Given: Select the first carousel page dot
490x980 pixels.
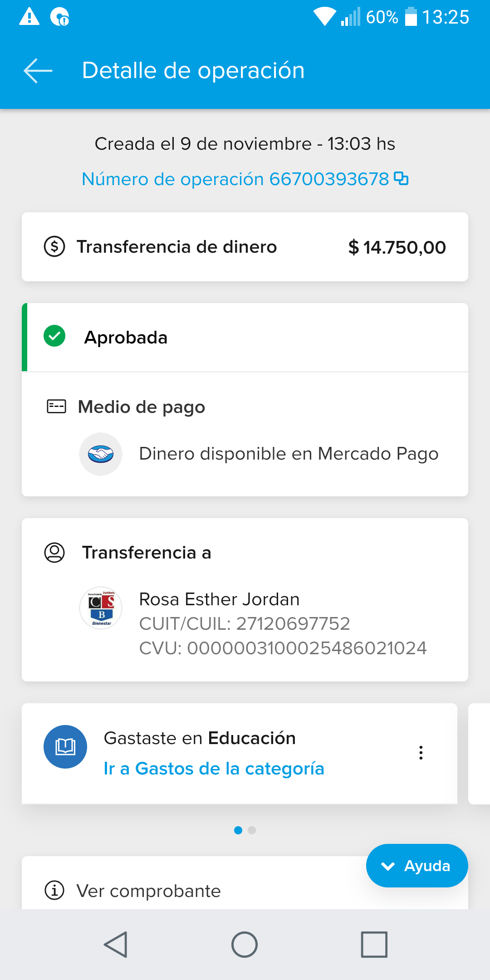Looking at the screenshot, I should [x=238, y=830].
